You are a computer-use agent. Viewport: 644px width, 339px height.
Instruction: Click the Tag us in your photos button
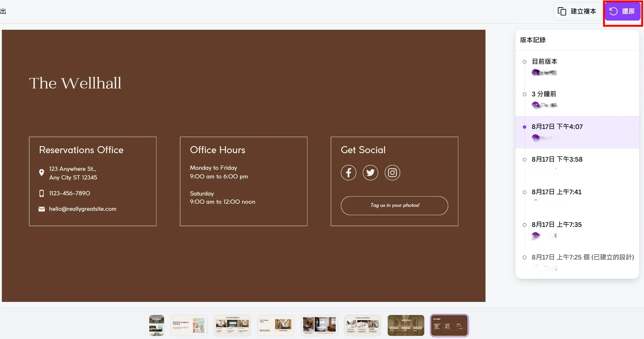(394, 206)
